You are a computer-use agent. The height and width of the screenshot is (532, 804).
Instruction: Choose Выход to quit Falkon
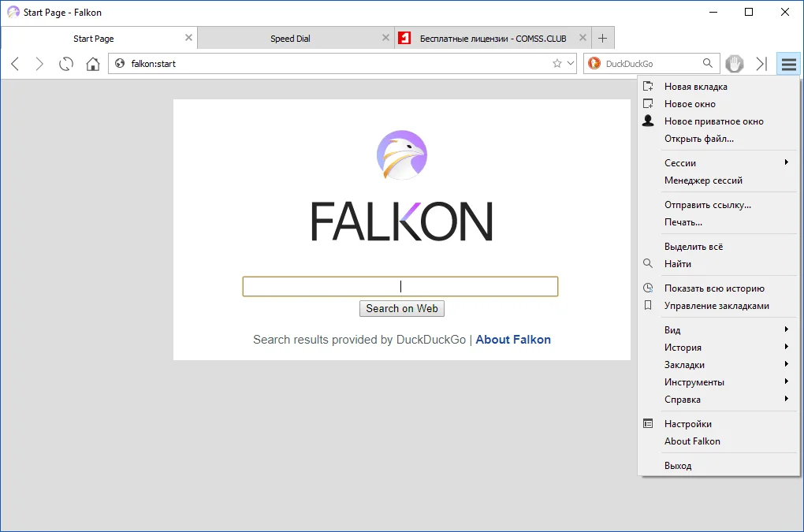[719, 466]
